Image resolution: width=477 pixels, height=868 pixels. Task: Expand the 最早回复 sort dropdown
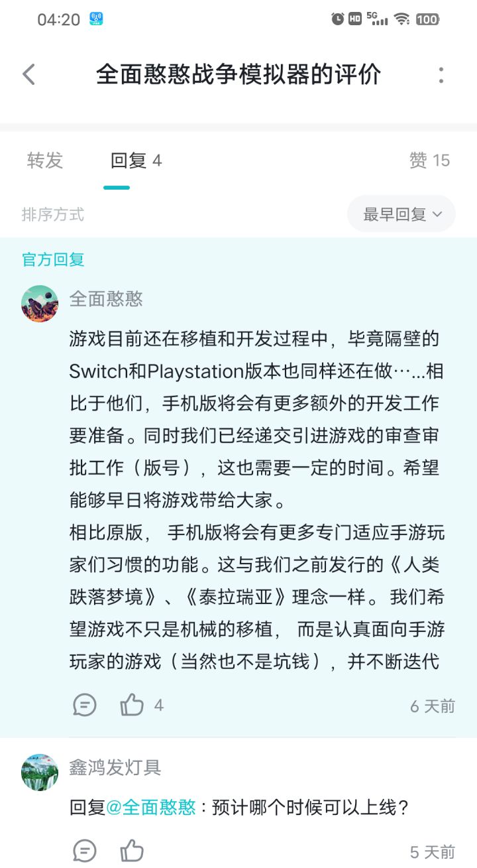pyautogui.click(x=401, y=214)
